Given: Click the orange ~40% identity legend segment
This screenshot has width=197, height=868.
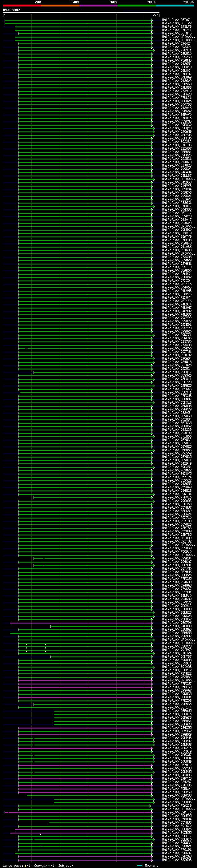Looking at the screenshot, I should pyautogui.click(x=60, y=6).
